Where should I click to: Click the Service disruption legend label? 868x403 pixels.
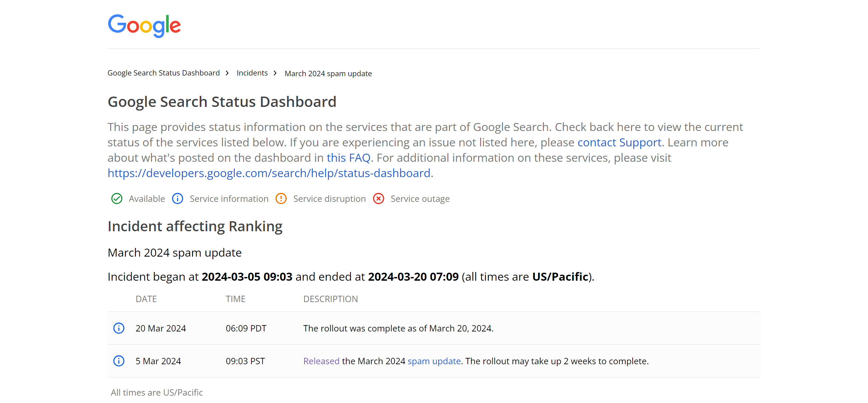tap(330, 198)
